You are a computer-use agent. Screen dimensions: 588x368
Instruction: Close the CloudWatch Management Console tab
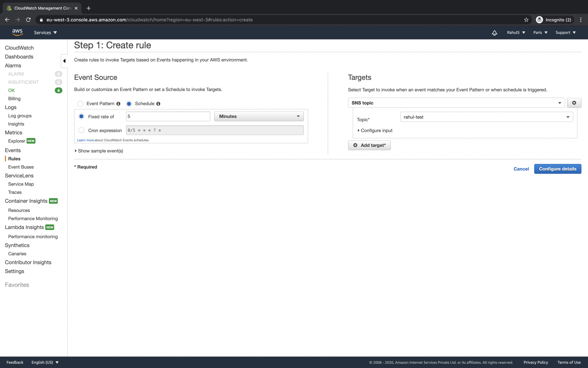[x=76, y=8]
